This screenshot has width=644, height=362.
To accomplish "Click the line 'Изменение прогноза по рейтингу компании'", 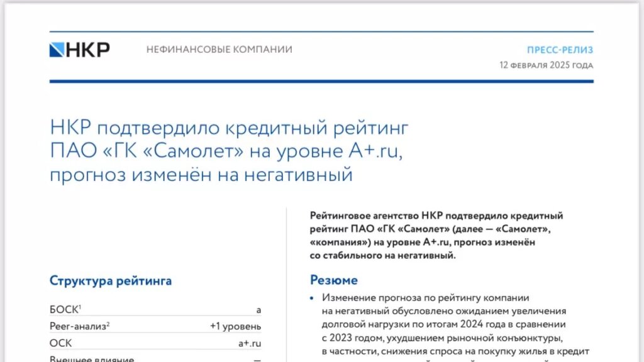I will tap(426, 297).
